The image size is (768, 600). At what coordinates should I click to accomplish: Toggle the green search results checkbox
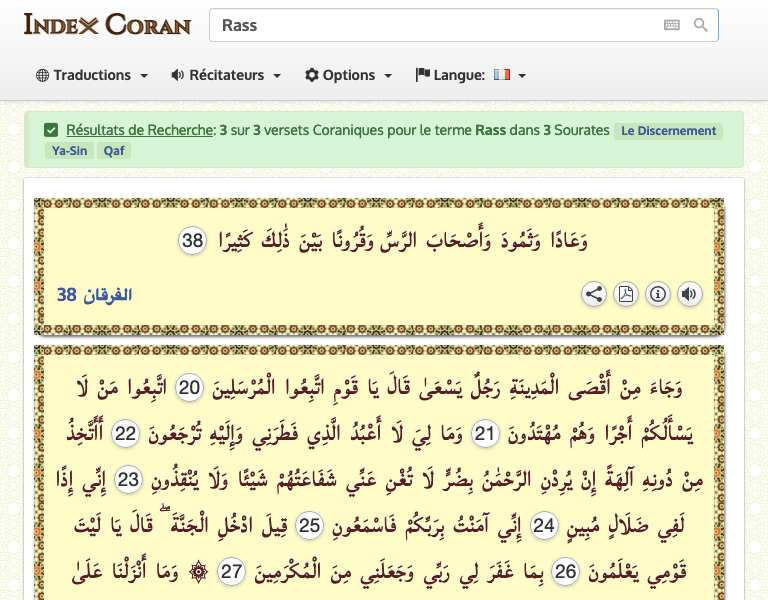(x=51, y=130)
